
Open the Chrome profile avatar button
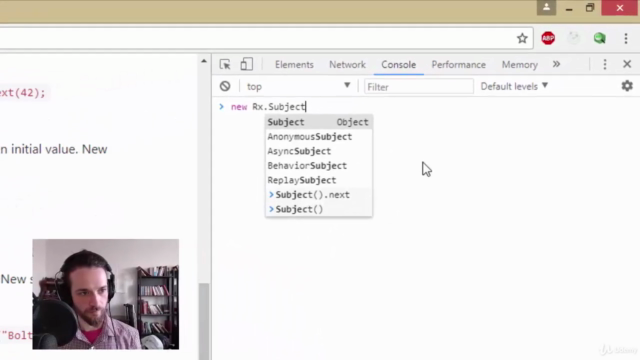[546, 8]
